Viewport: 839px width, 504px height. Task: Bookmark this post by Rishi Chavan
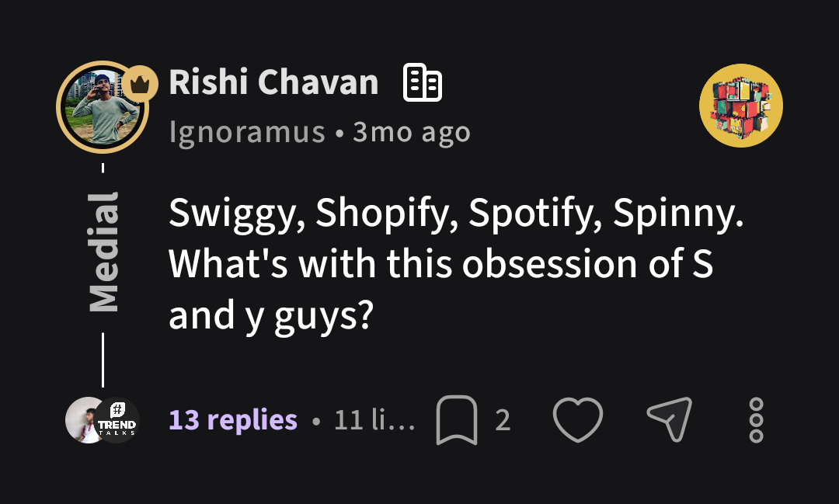(x=456, y=420)
